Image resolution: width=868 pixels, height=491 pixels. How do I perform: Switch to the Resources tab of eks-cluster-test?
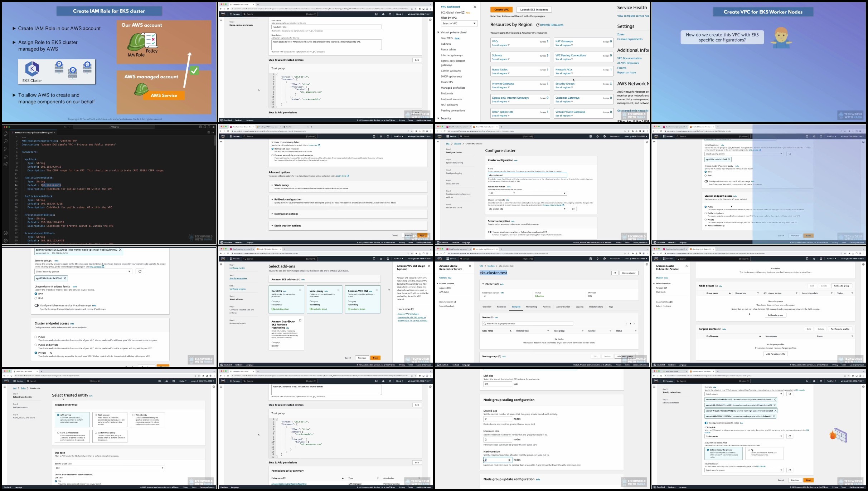pyautogui.click(x=501, y=307)
